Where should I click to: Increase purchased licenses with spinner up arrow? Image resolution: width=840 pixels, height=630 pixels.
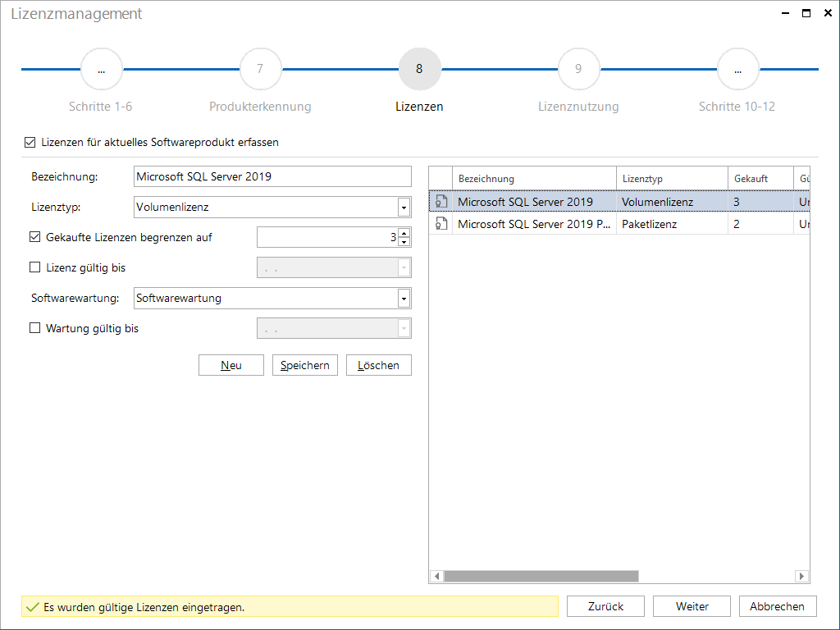pyautogui.click(x=404, y=233)
